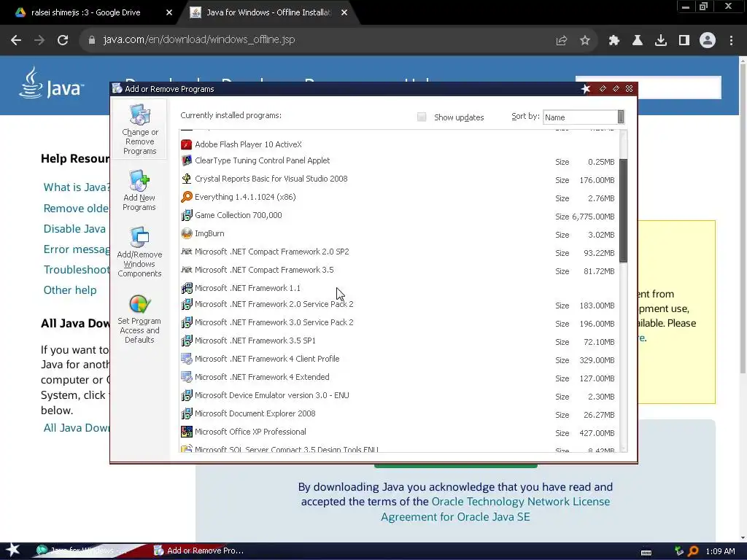Image resolution: width=747 pixels, height=560 pixels.
Task: Click Java logo on website
Action: tap(52, 83)
